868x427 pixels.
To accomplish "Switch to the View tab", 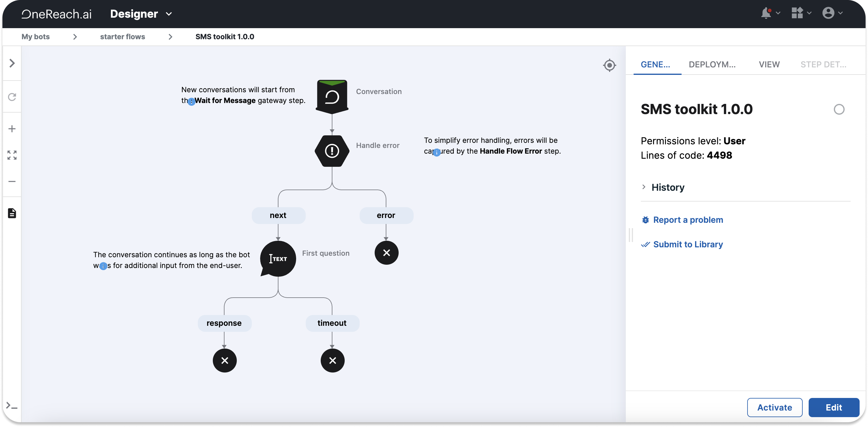I will 769,64.
